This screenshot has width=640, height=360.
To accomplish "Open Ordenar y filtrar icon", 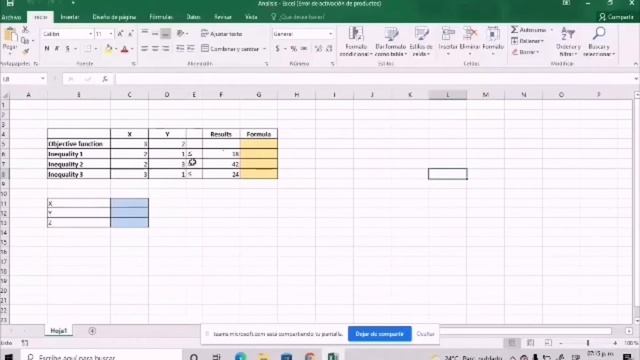I will (568, 34).
